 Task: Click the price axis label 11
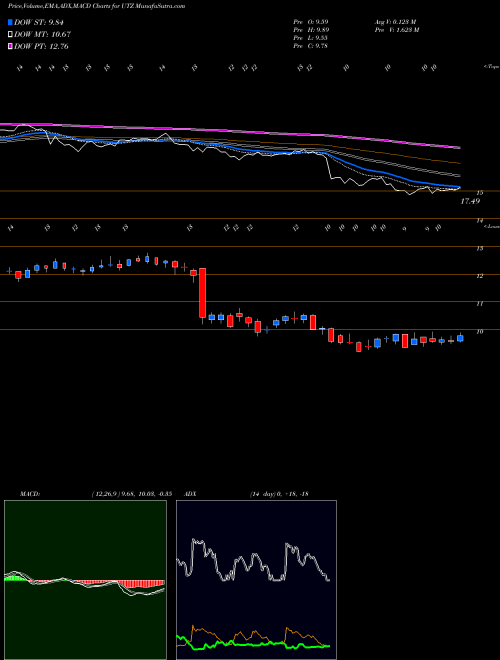pos(479,303)
